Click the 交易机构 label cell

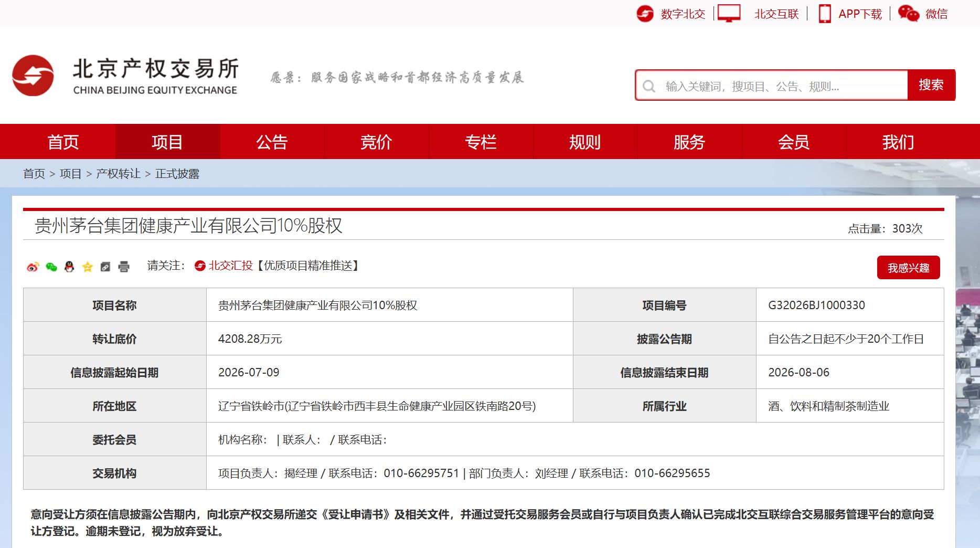[114, 473]
